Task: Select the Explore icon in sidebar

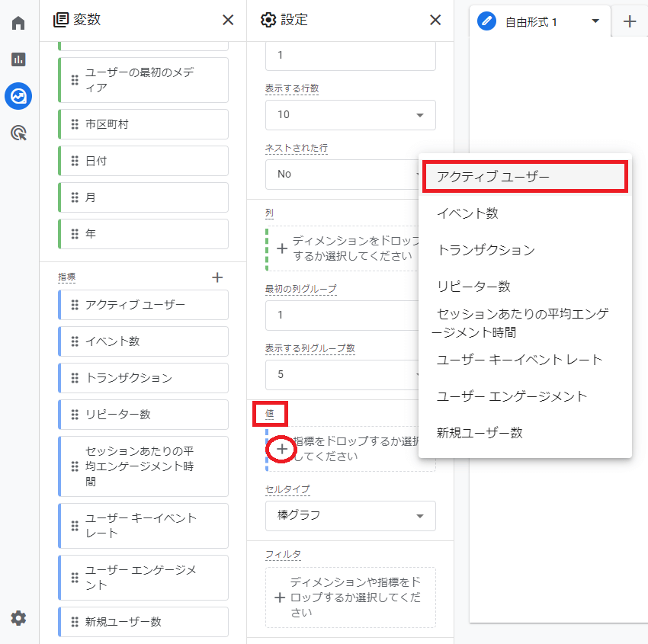Action: [x=18, y=96]
